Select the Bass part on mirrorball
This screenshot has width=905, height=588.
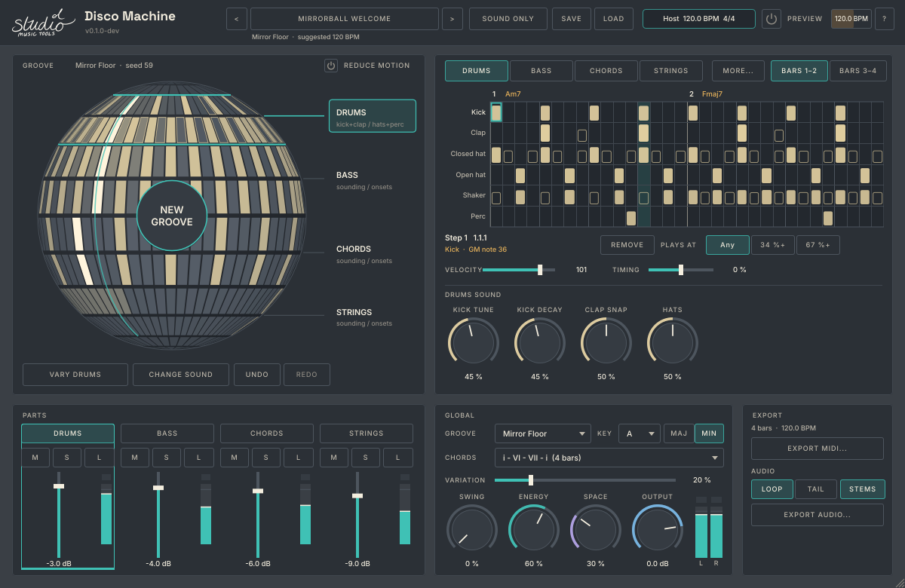click(364, 180)
